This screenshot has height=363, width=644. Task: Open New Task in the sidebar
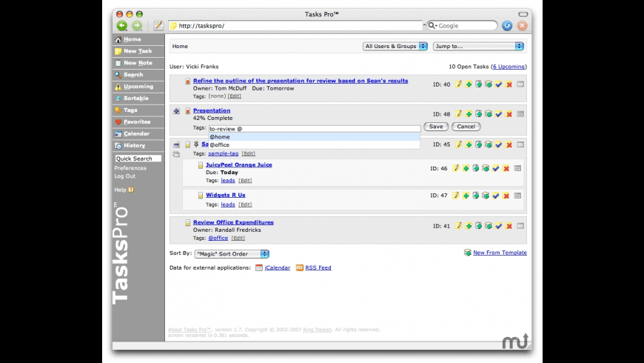(138, 51)
